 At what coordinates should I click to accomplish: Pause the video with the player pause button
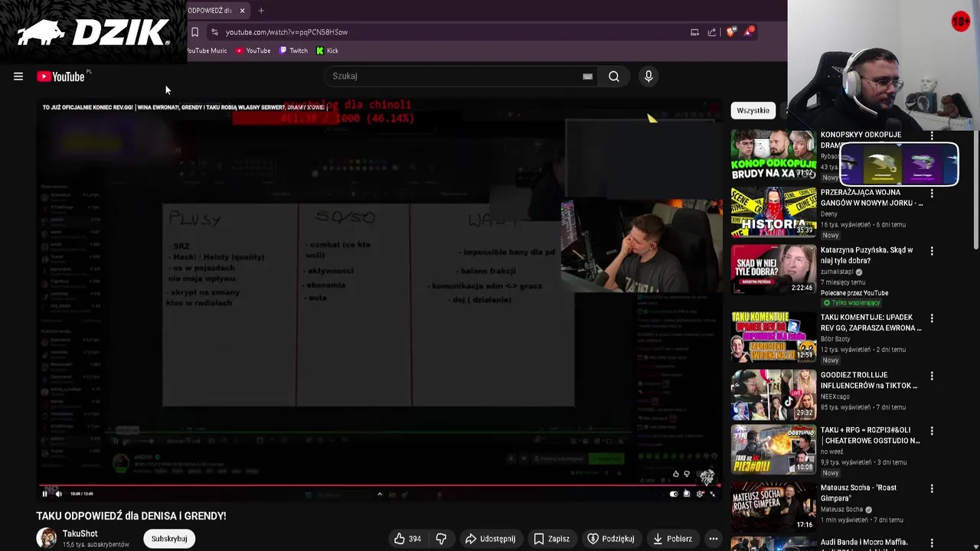click(44, 494)
